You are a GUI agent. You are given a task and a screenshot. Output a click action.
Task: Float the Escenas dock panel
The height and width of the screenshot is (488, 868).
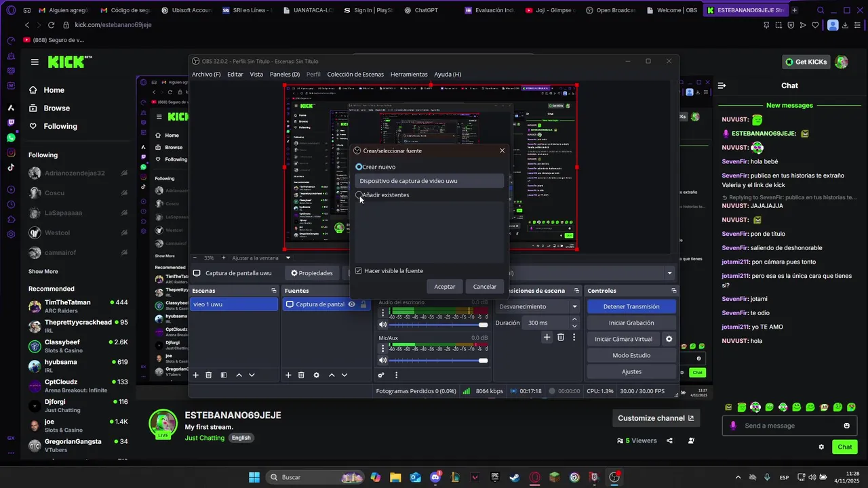coord(274,291)
